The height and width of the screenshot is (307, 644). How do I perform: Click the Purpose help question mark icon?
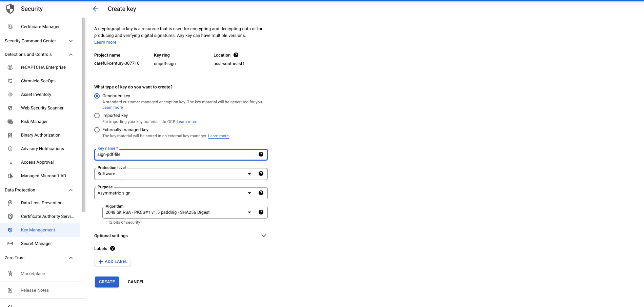tap(261, 193)
